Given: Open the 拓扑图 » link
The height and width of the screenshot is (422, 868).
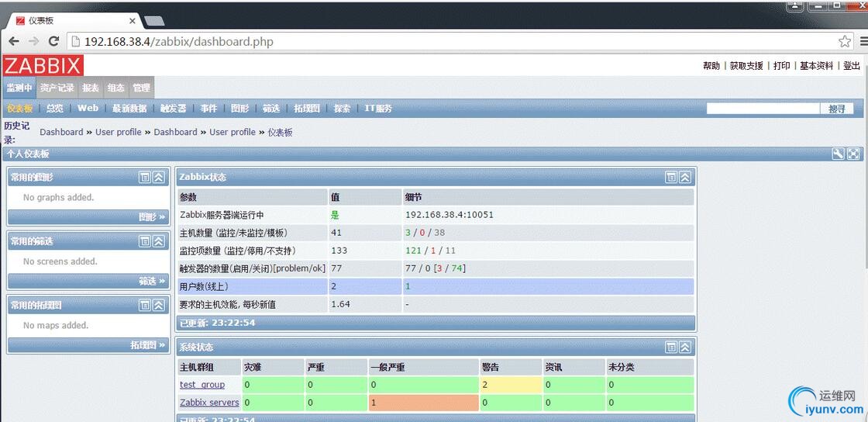Looking at the screenshot, I should tap(148, 345).
